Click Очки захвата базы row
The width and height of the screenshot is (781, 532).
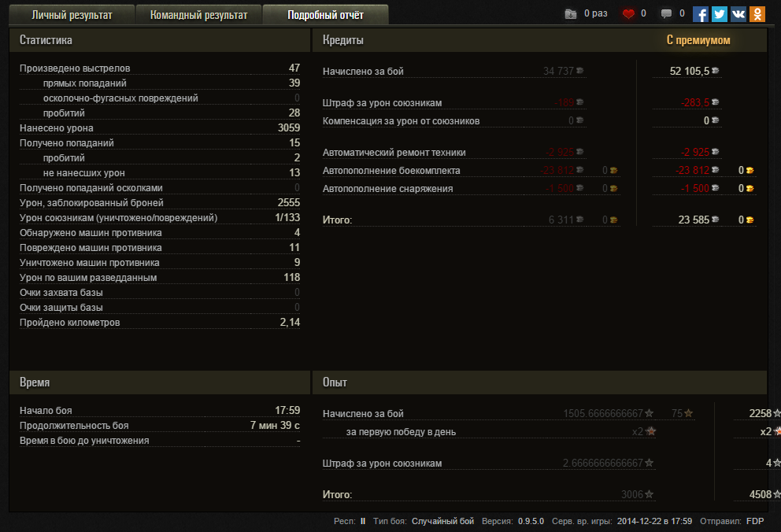click(159, 292)
